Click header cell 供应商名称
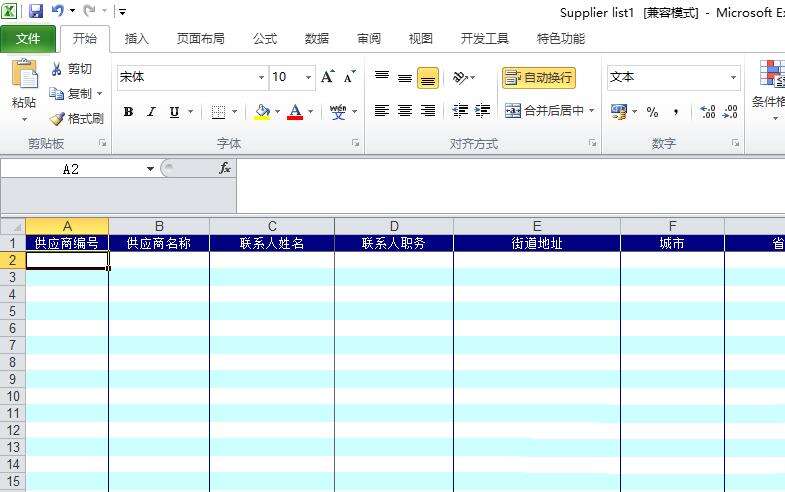Image resolution: width=785 pixels, height=492 pixels. 159,243
